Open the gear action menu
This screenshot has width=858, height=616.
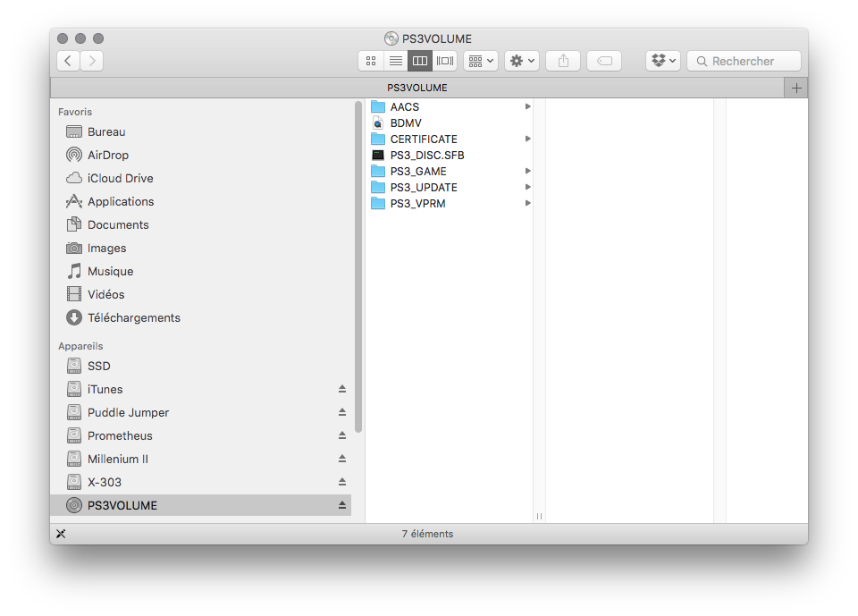pos(522,61)
